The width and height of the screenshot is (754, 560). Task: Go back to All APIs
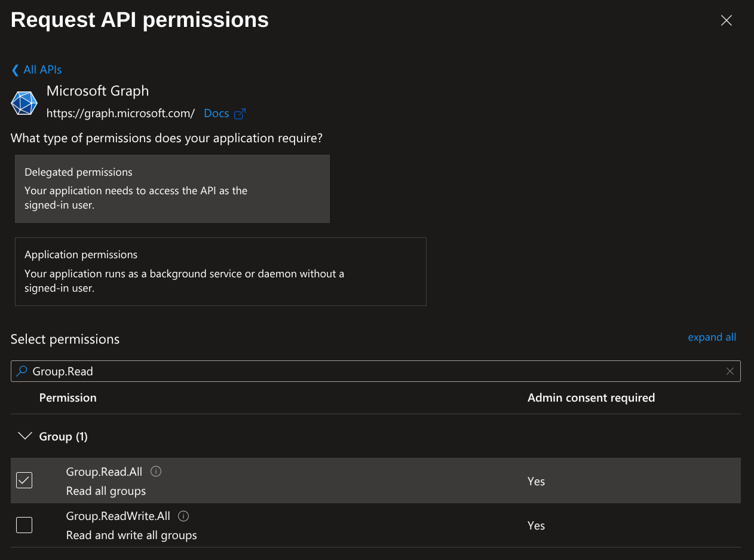[x=42, y=70]
